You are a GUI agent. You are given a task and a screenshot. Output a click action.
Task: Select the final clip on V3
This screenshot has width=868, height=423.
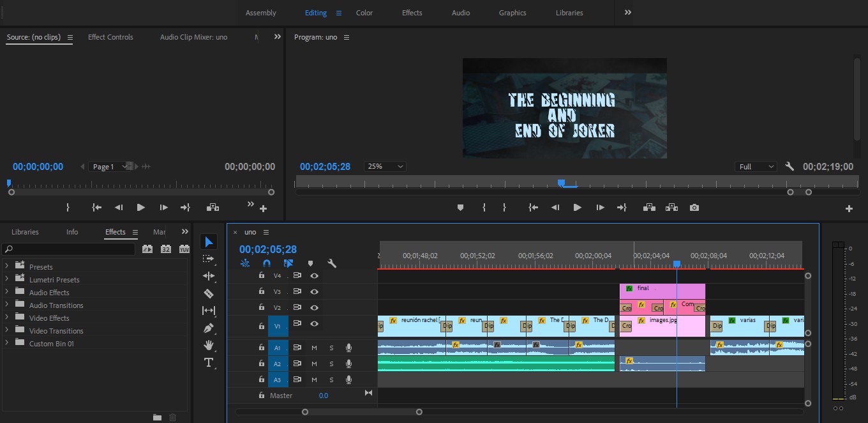[x=662, y=291]
